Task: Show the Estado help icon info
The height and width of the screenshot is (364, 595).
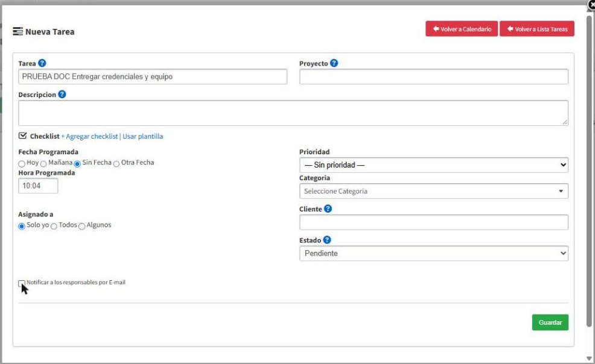Action: pyautogui.click(x=326, y=240)
